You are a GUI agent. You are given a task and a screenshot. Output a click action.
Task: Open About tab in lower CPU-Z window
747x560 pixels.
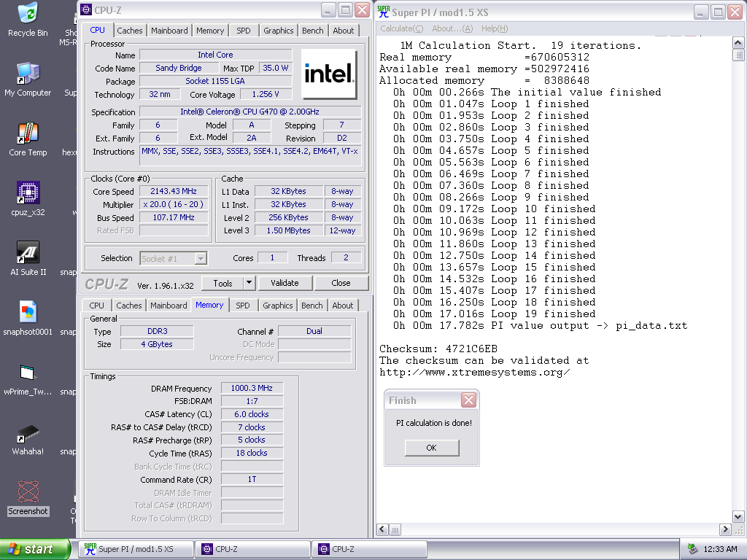coord(343,306)
